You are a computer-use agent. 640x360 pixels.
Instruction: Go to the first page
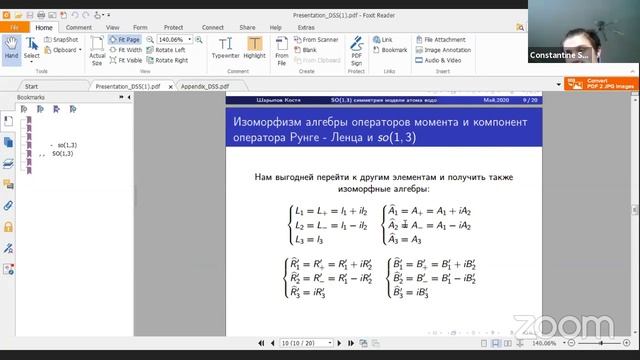pyautogui.click(x=261, y=343)
